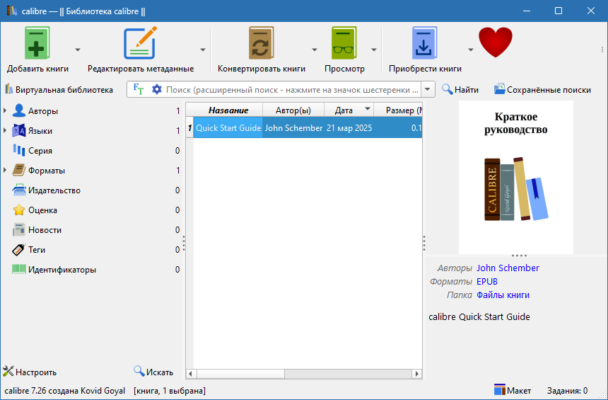Click the red heart donate icon
Image resolution: width=608 pixels, height=400 pixels.
(x=495, y=42)
